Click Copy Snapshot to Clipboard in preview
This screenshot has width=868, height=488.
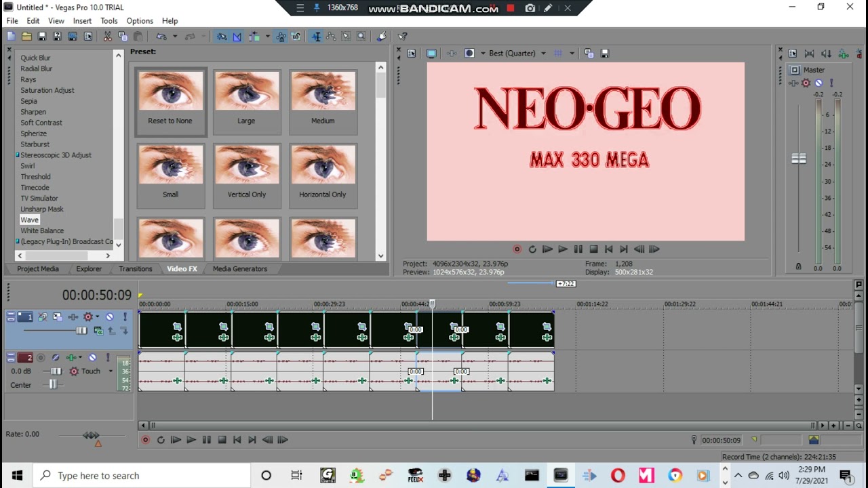[589, 54]
